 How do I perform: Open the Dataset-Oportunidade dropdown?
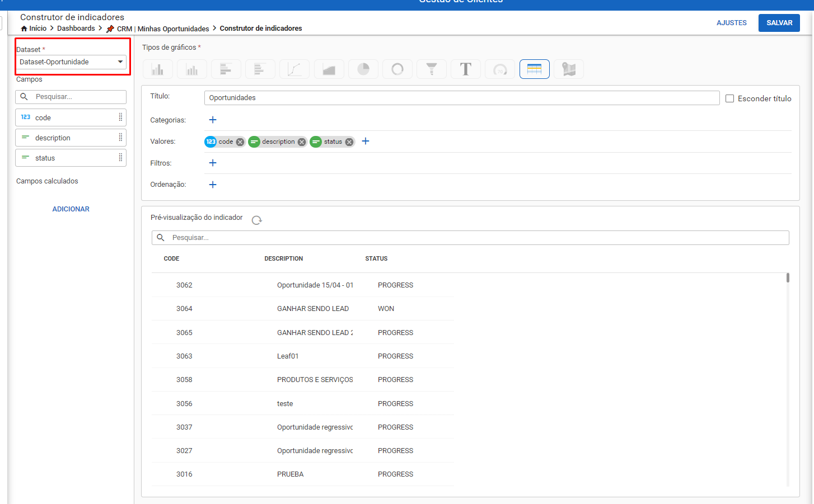tap(71, 62)
